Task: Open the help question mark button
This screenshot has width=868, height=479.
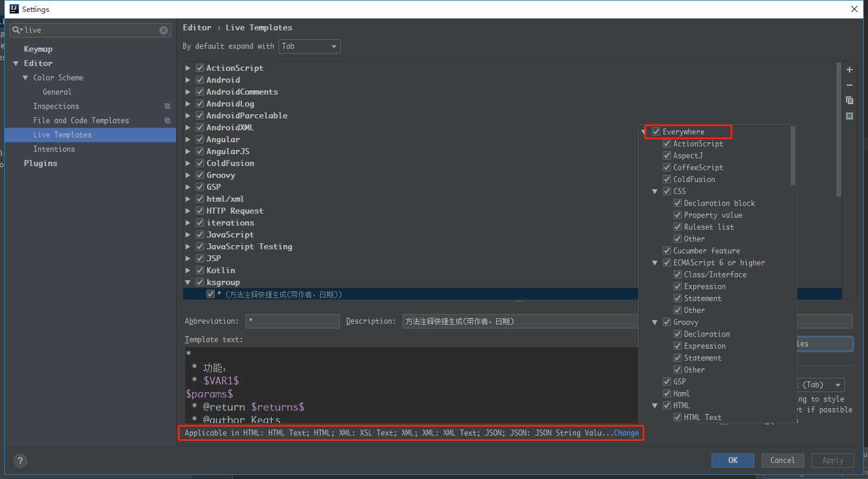Action: pyautogui.click(x=20, y=461)
